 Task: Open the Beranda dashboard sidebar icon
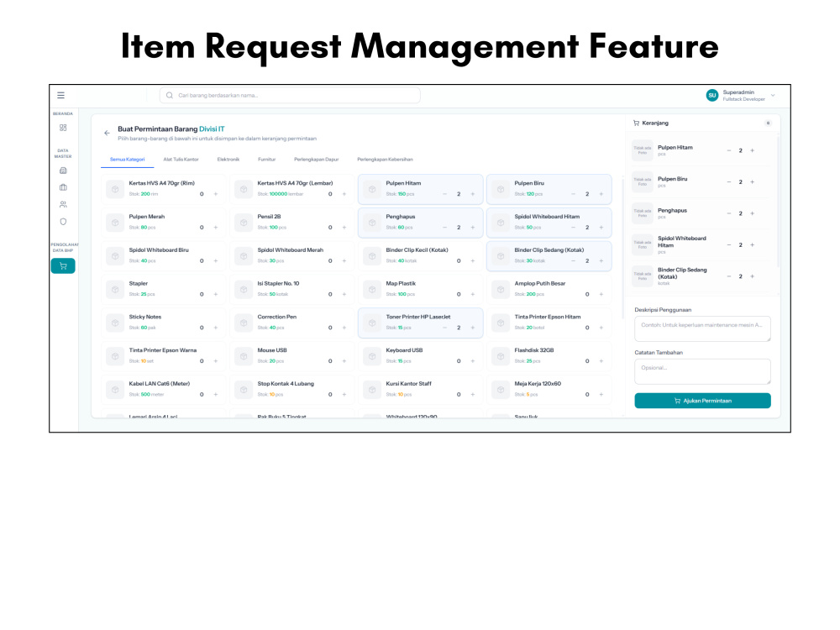[x=63, y=128]
